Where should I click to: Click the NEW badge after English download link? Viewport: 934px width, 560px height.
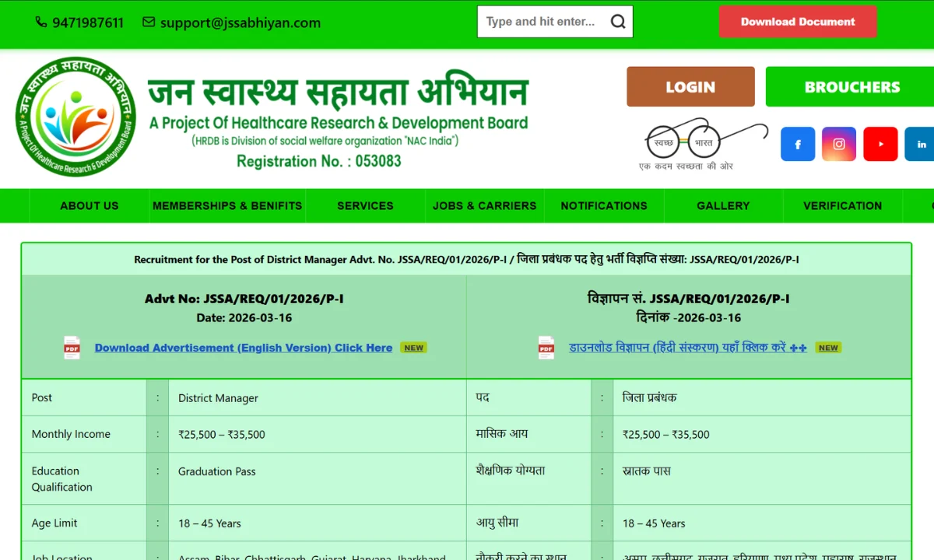pos(414,348)
